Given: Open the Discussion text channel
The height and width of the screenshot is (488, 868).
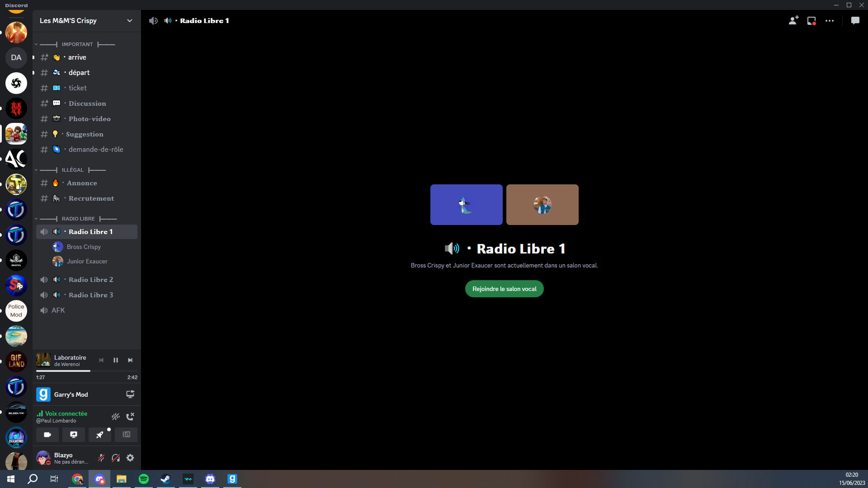Looking at the screenshot, I should (x=87, y=103).
